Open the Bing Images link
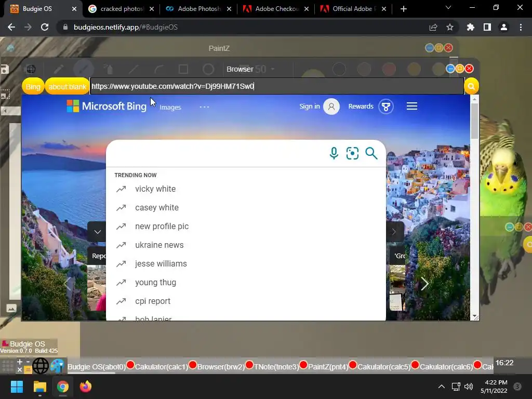Image resolution: width=532 pixels, height=399 pixels. click(x=170, y=107)
